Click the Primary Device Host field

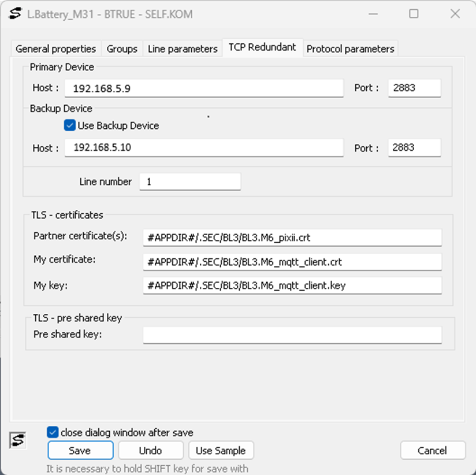tap(204, 88)
